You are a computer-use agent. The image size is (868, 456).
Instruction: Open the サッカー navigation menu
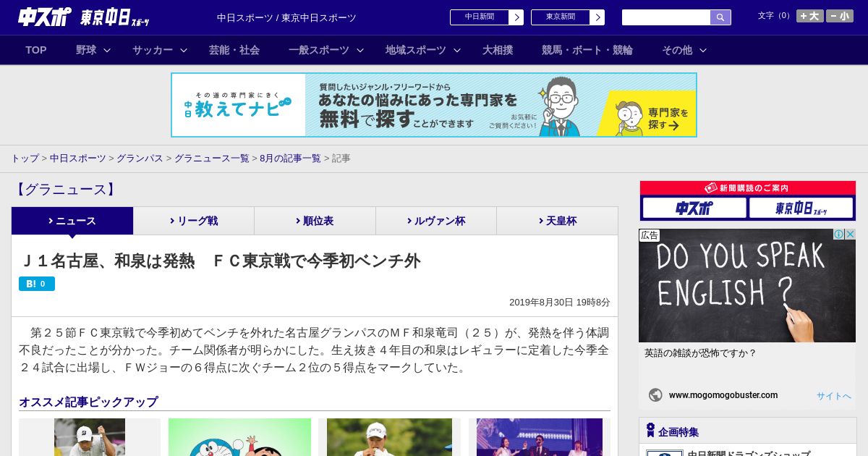[153, 50]
